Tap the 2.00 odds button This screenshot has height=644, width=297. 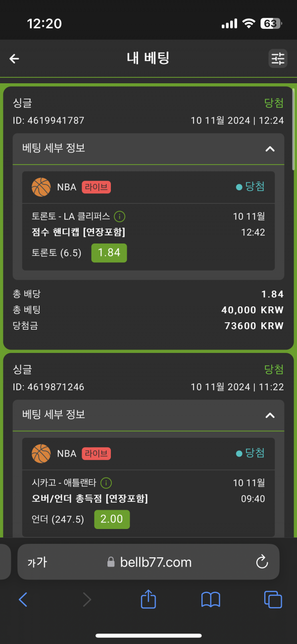tap(112, 520)
